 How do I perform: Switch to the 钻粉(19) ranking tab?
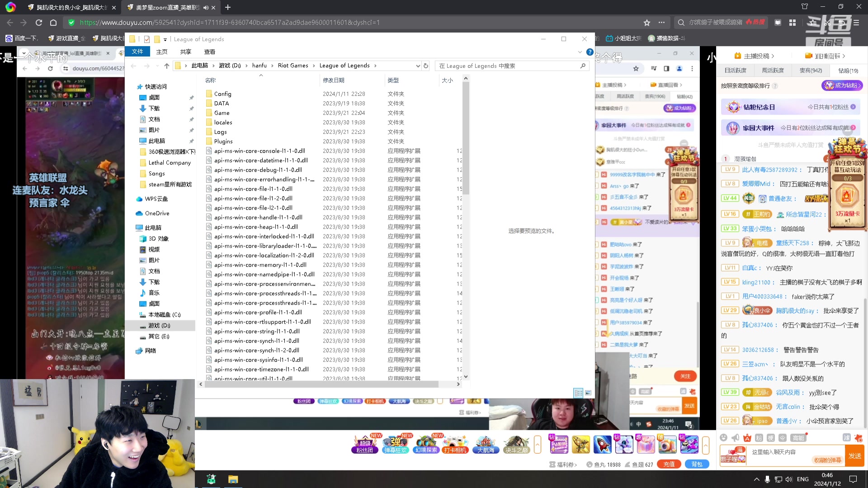(848, 70)
